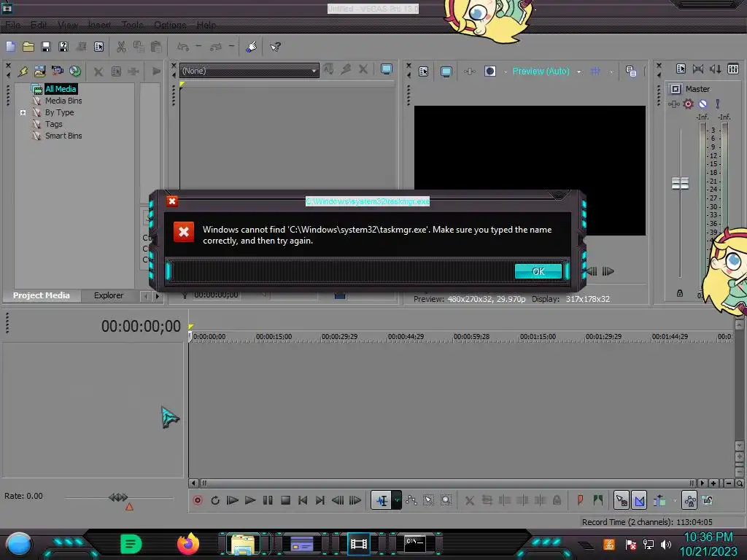Toggle Loop Playback in transport bar
The width and height of the screenshot is (747, 560).
pyautogui.click(x=215, y=500)
